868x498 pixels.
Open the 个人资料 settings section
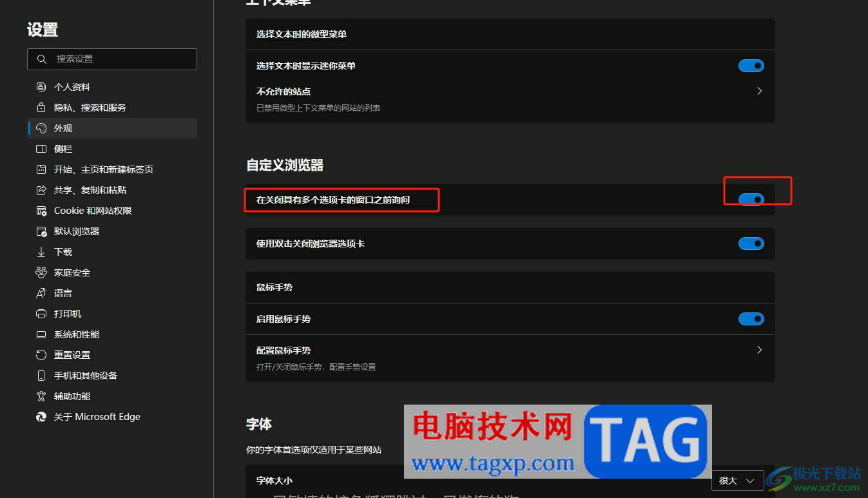(72, 86)
